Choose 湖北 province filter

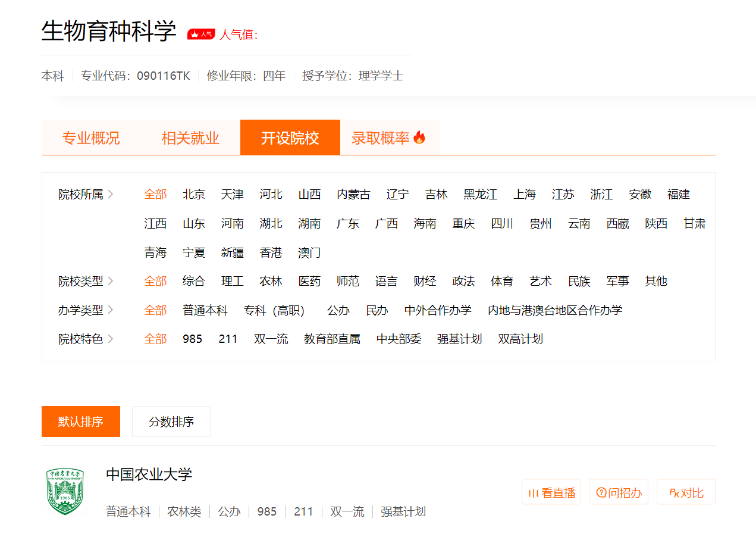tap(271, 223)
